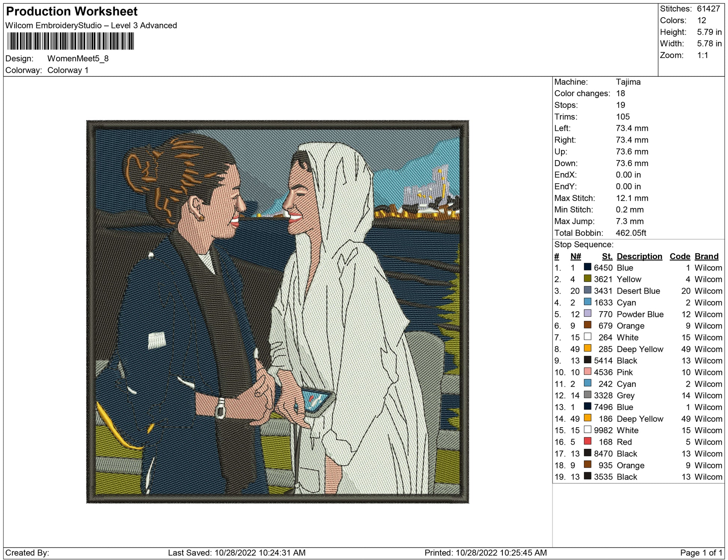Click the St. column header
The width and height of the screenshot is (728, 560).
(x=607, y=256)
